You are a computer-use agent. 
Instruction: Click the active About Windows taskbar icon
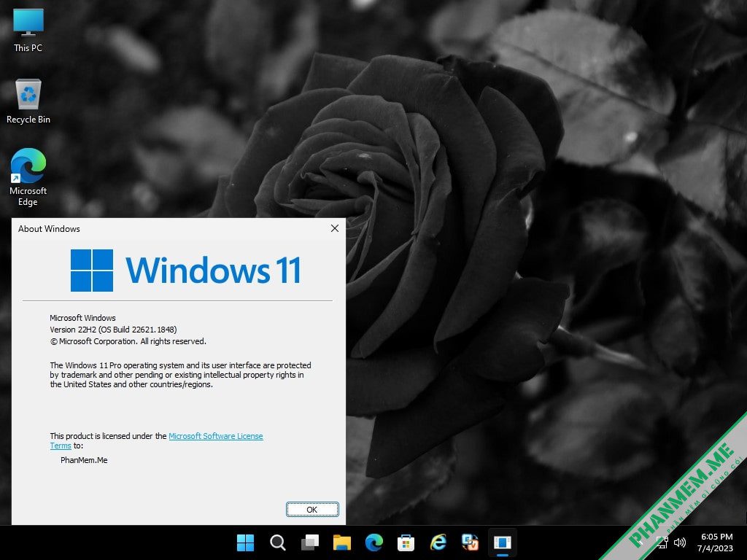(x=503, y=542)
